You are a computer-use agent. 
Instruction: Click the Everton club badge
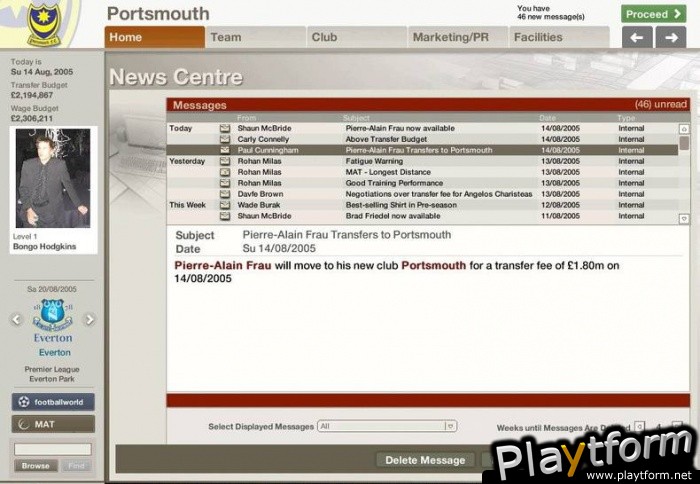[53, 314]
